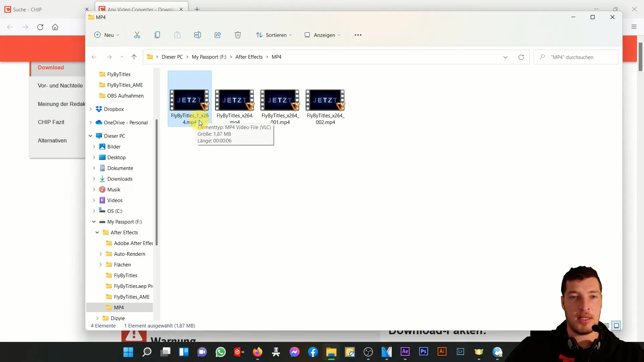
Task: Click the refresh button in address bar
Action: point(522,57)
